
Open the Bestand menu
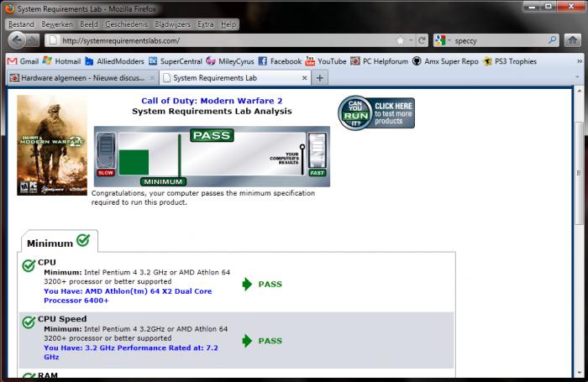coord(21,24)
